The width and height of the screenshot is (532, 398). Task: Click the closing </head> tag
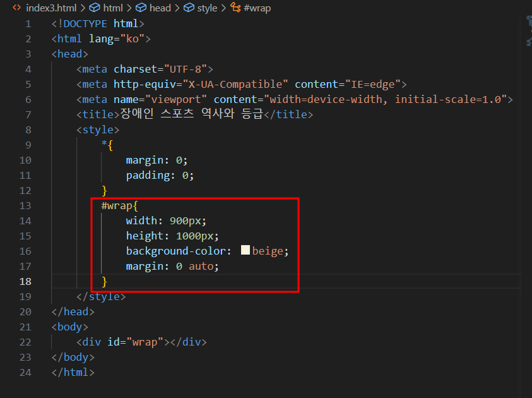pos(73,311)
